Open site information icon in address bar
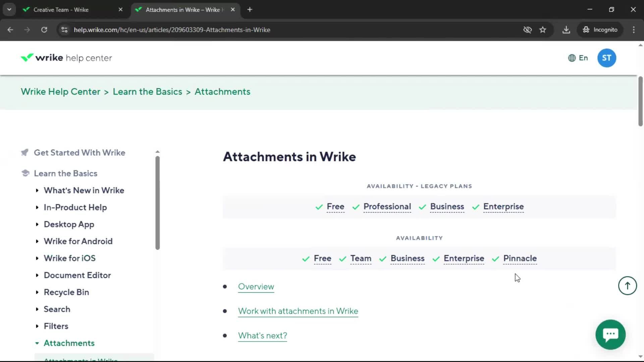Viewport: 644px width, 362px height. (64, 30)
